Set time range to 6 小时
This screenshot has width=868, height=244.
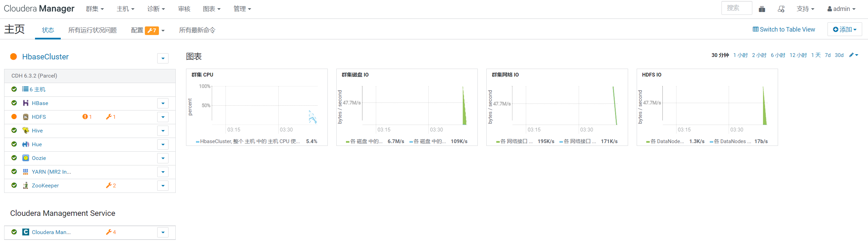coord(778,55)
